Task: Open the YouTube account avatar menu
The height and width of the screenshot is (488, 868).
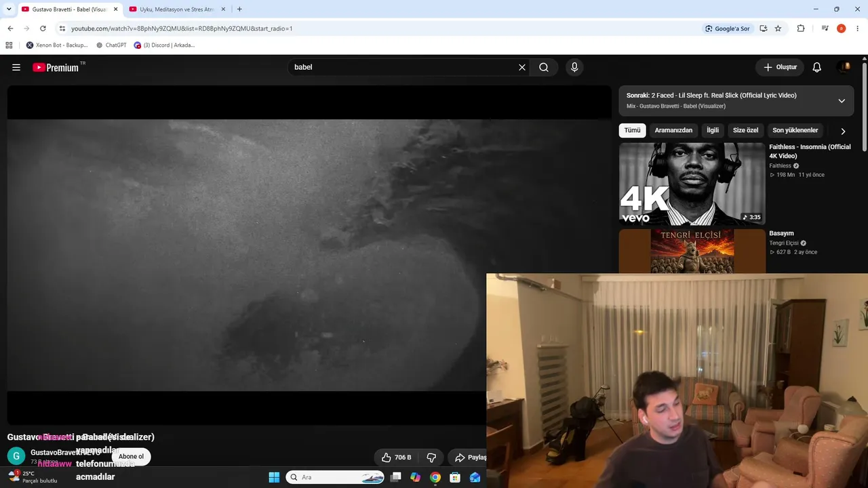Action: pos(844,67)
